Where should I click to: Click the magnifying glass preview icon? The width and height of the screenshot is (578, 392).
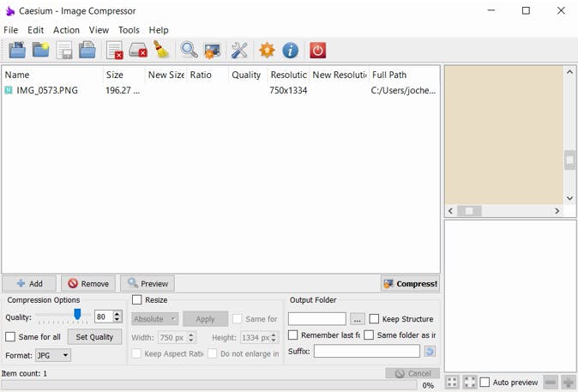point(189,51)
